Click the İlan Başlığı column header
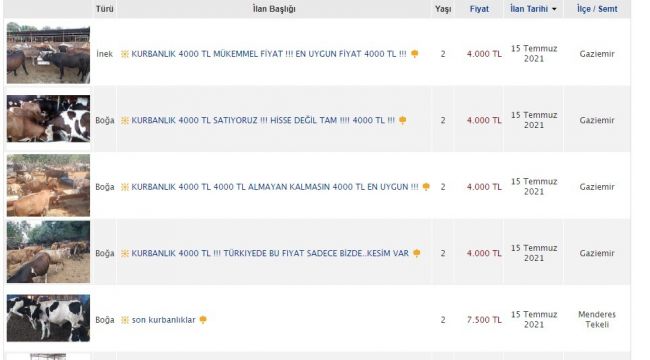Image resolution: width=650 pixels, height=360 pixels. 274,9
